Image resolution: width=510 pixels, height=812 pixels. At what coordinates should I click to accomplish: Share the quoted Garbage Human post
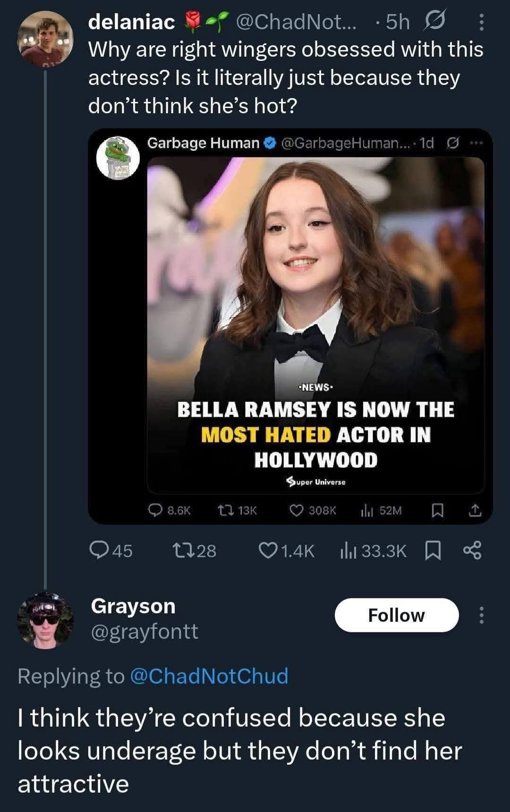point(475,510)
